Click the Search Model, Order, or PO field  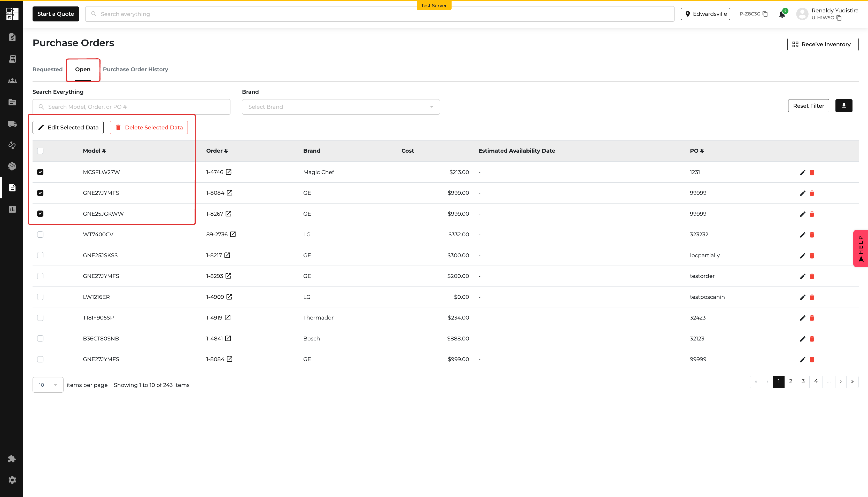point(131,107)
